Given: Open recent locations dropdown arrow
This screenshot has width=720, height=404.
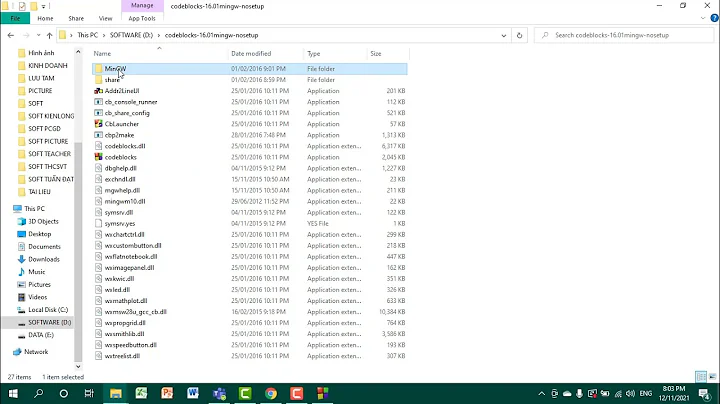Looking at the screenshot, I should [39, 35].
